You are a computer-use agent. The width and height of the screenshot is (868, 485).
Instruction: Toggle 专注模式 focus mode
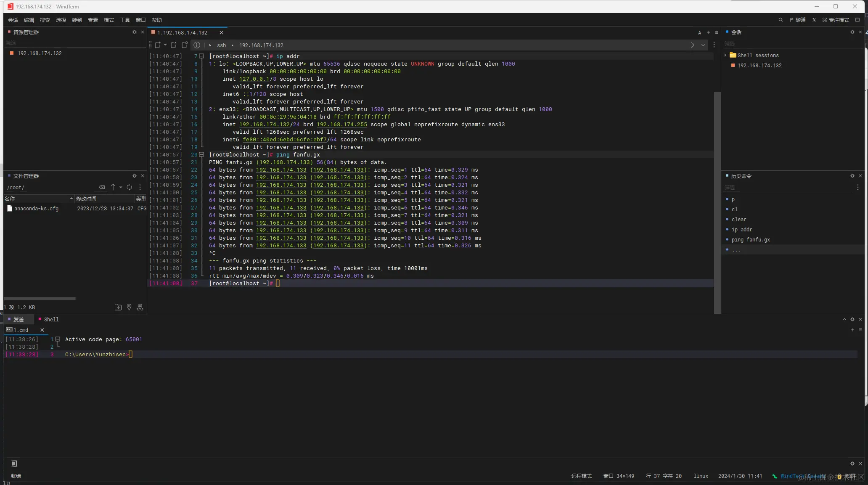coord(836,20)
